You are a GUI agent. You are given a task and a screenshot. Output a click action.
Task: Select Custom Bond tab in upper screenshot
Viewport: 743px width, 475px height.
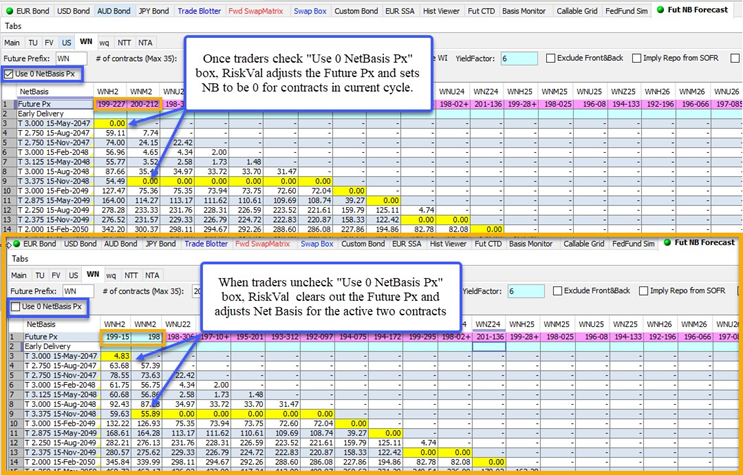click(356, 10)
